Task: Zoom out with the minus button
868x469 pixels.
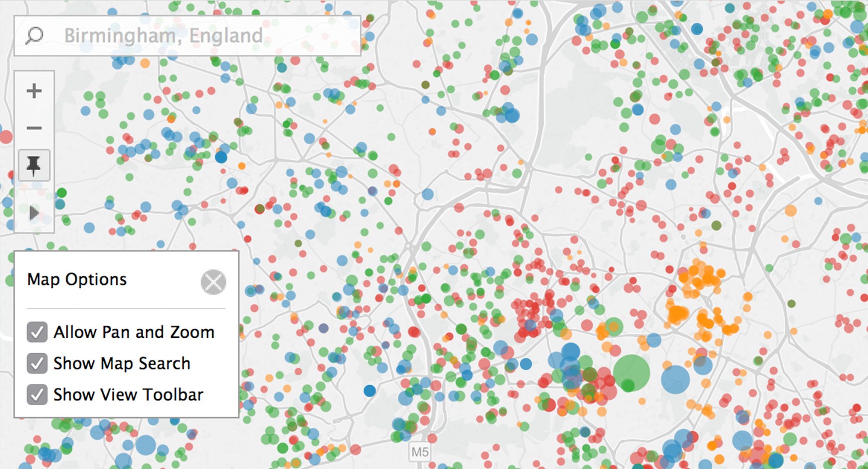Action: tap(34, 128)
